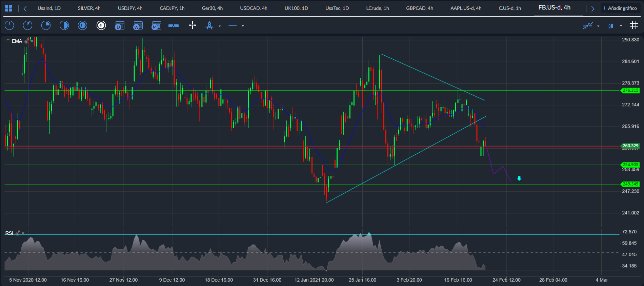Open the candlestick chart type dropdown arrow
Image resolution: width=644 pixels, height=286 pixels.
click(621, 26)
